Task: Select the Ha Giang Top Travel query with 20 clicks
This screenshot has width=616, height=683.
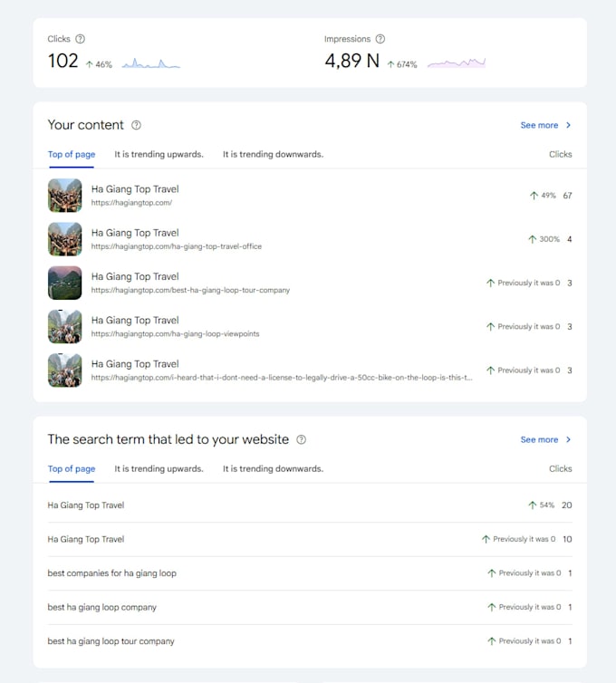Action: tap(86, 505)
